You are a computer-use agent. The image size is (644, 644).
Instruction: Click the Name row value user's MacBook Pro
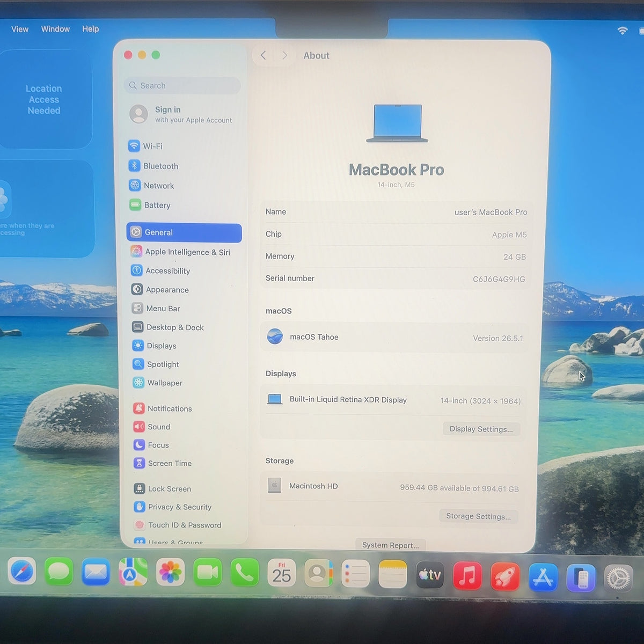click(x=491, y=213)
